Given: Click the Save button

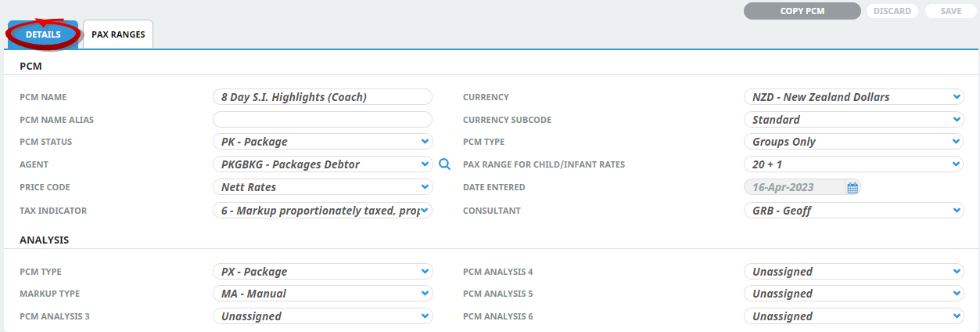Looking at the screenshot, I should point(950,11).
